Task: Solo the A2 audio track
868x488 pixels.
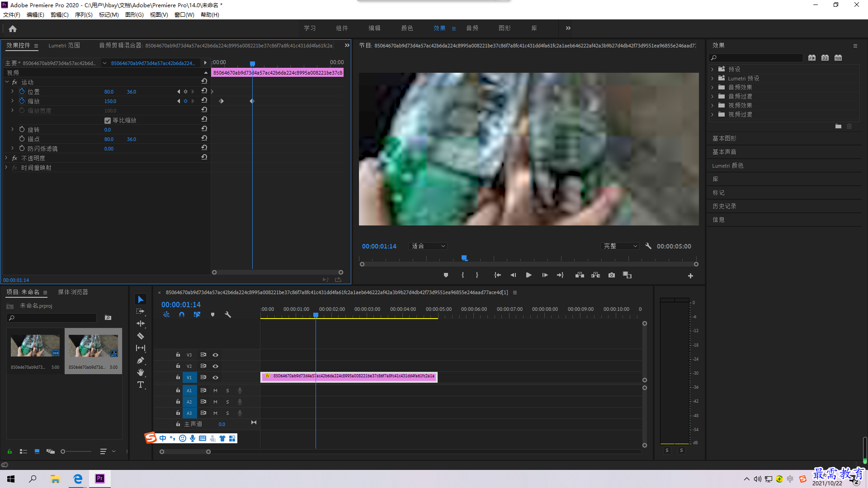Action: click(x=227, y=402)
